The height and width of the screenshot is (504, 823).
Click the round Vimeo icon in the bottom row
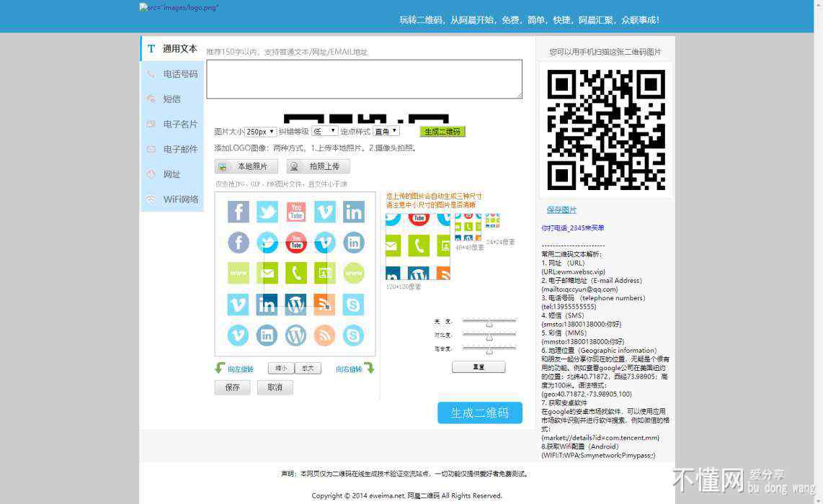pyautogui.click(x=239, y=335)
